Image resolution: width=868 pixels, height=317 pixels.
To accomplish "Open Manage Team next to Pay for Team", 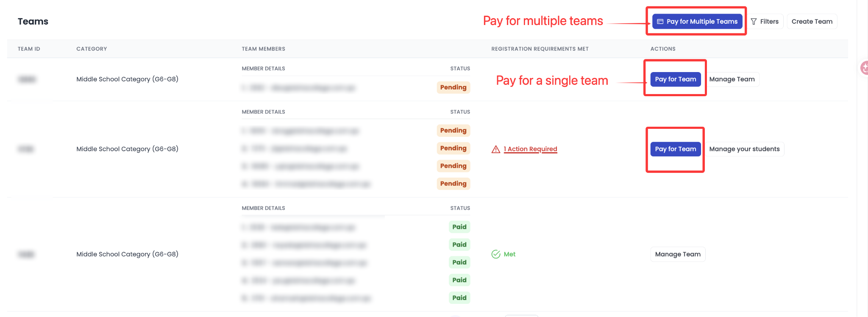I will click(732, 79).
